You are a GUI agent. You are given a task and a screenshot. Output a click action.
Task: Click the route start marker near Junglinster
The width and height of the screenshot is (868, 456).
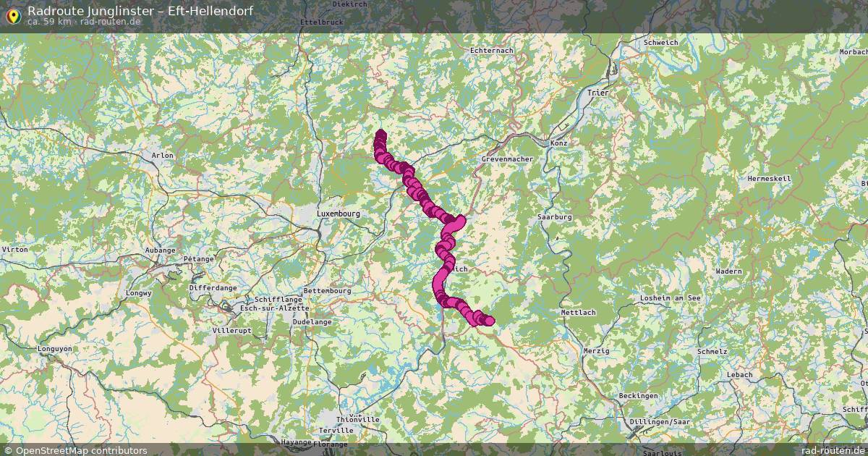380,135
